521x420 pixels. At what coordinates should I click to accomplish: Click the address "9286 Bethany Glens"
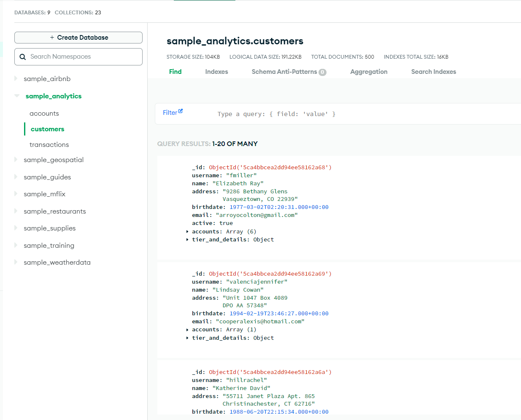pyautogui.click(x=255, y=191)
